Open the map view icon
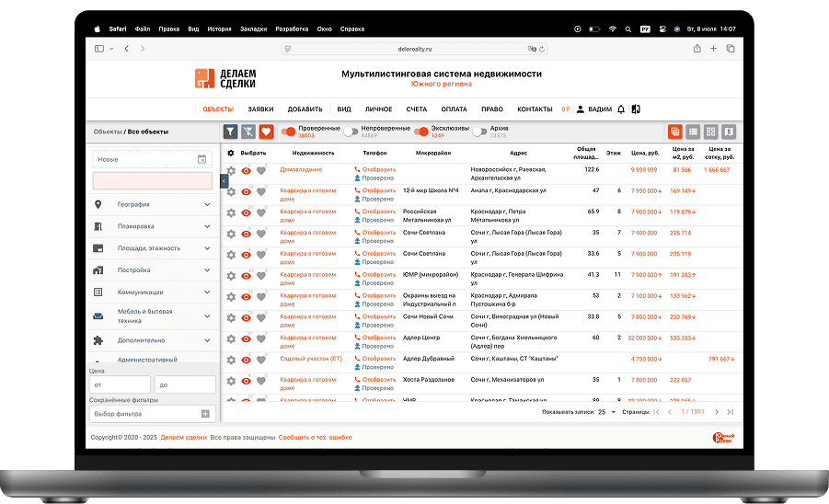 pyautogui.click(x=728, y=132)
